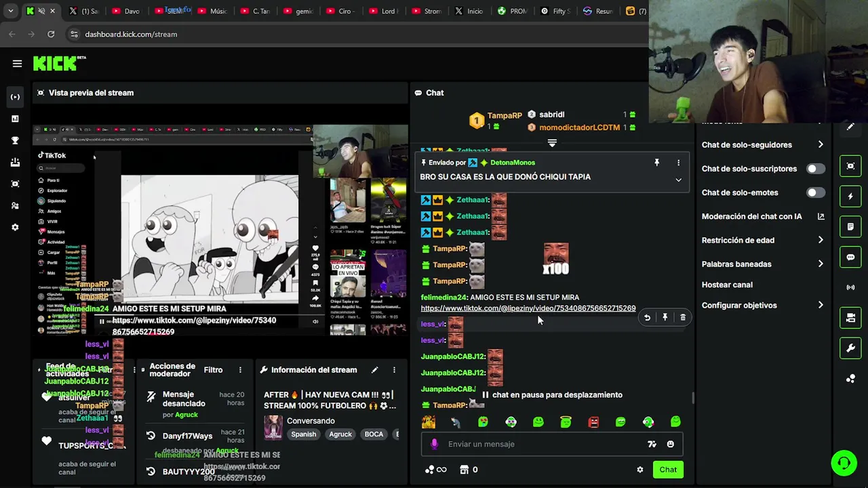Click the three-dots cluster icon in right toolbar
This screenshot has height=488, width=868.
point(850,379)
